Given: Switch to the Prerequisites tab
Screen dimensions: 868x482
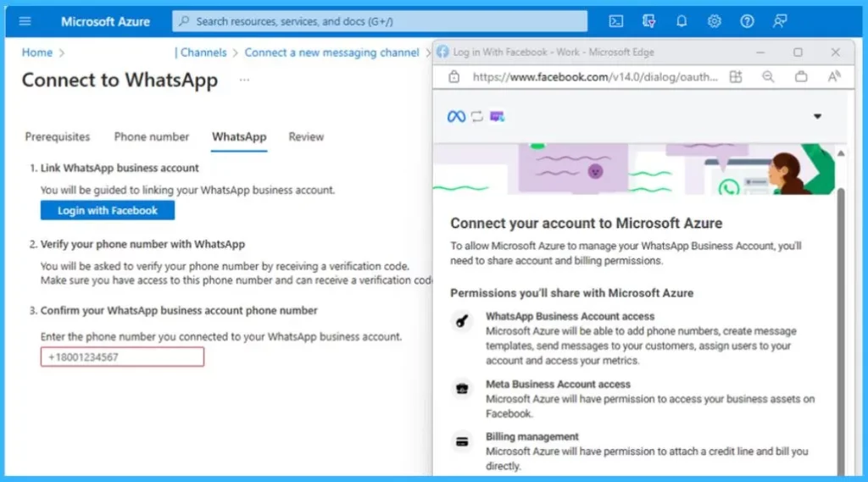Looking at the screenshot, I should point(58,136).
